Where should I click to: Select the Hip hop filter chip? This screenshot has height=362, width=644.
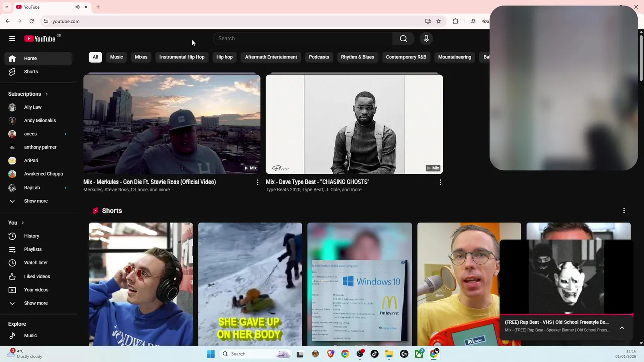(224, 57)
